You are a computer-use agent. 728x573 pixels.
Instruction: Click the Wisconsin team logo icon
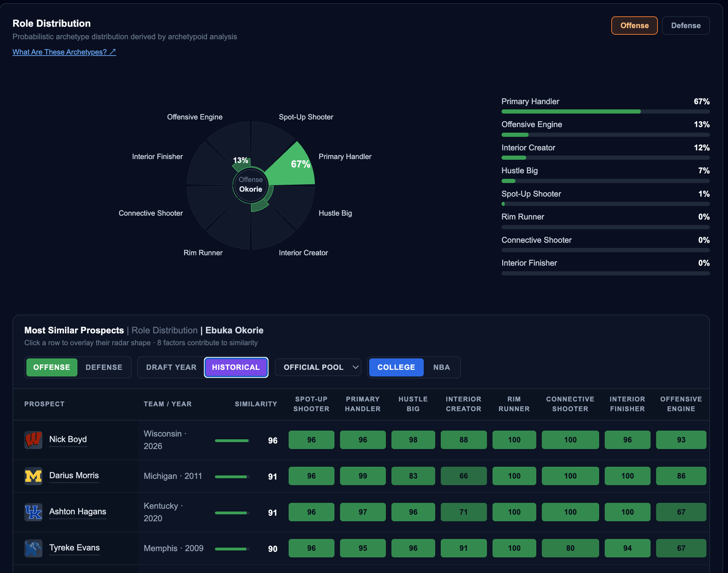[x=33, y=440]
